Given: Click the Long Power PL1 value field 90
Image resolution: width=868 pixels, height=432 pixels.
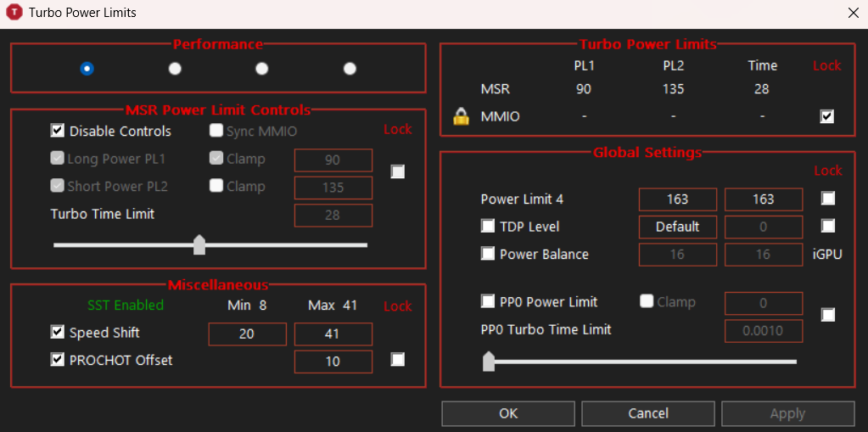Looking at the screenshot, I should coord(333,160).
